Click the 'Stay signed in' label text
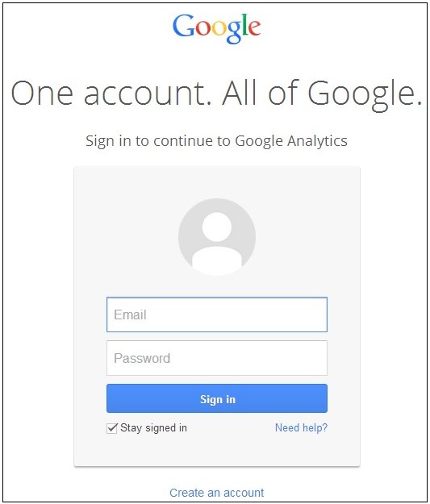This screenshot has height=504, width=430. (153, 428)
